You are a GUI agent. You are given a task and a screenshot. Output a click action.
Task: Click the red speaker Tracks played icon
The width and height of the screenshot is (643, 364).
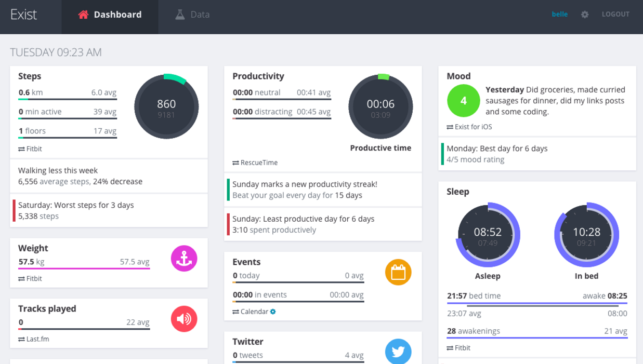[184, 319]
